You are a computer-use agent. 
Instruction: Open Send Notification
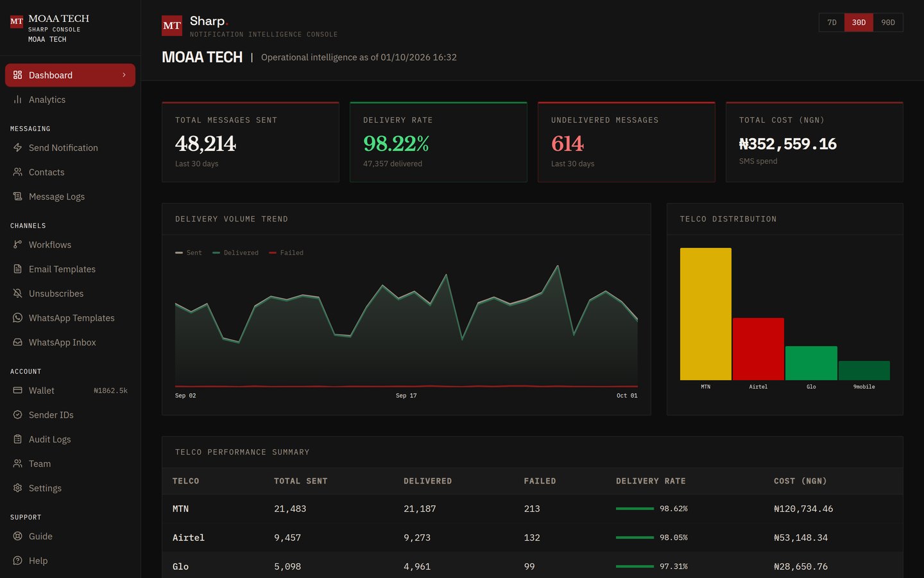(x=70, y=148)
